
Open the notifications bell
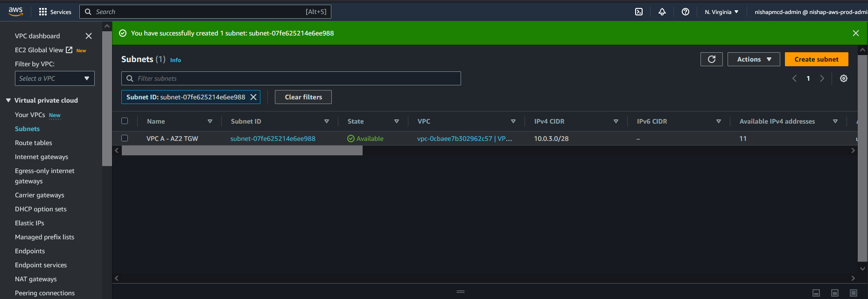tap(662, 12)
